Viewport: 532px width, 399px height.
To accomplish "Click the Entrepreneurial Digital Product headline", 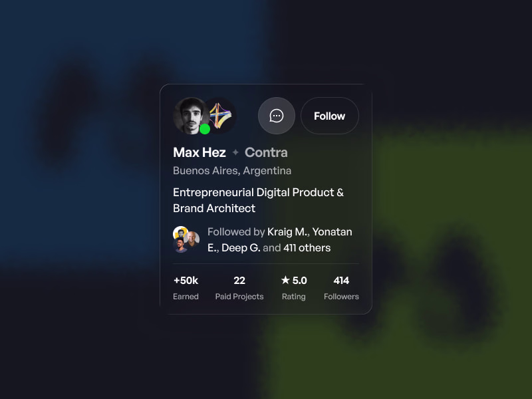I will coord(258,200).
